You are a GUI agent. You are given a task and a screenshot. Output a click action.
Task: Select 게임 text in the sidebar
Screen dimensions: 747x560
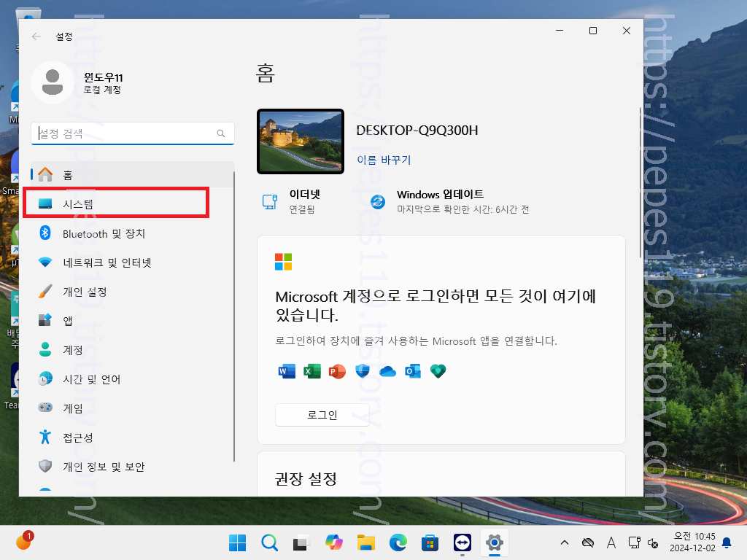[73, 408]
